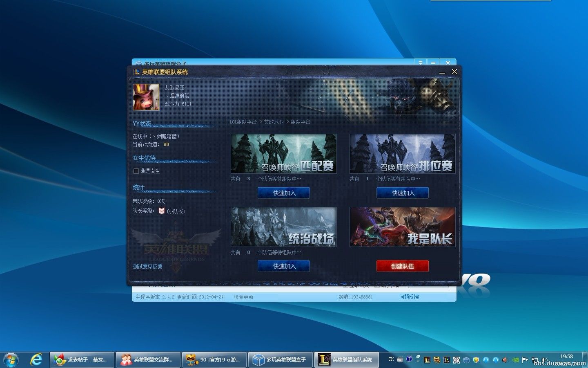This screenshot has height=368, width=588.
Task: Click the NVIDIA tray icon
Action: [x=515, y=360]
